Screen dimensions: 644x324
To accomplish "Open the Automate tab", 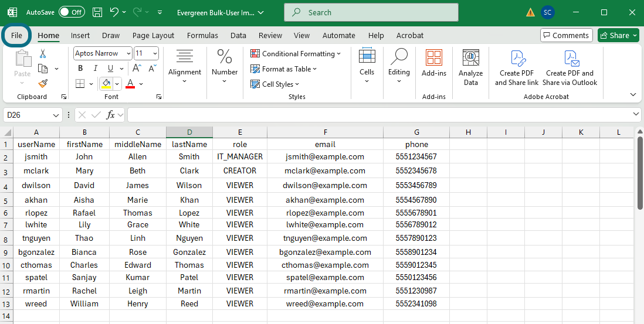I will 339,36.
